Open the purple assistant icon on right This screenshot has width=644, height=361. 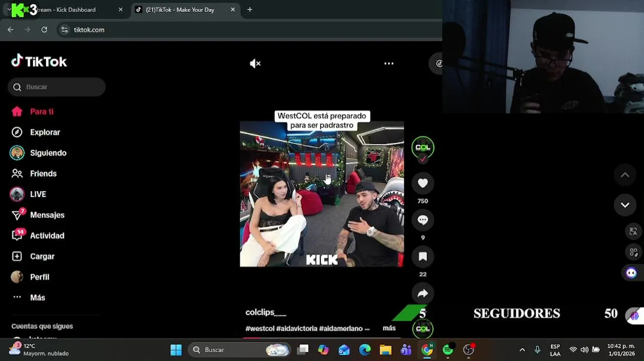point(631,273)
